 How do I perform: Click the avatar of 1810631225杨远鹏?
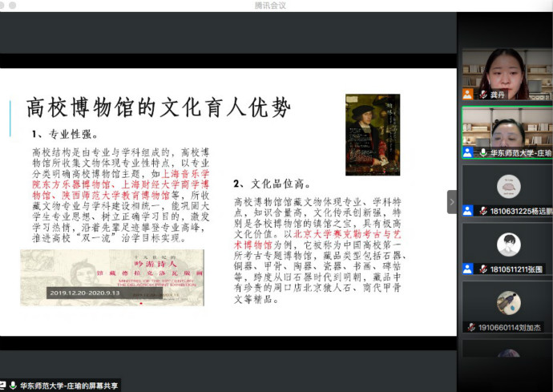pyautogui.click(x=508, y=186)
